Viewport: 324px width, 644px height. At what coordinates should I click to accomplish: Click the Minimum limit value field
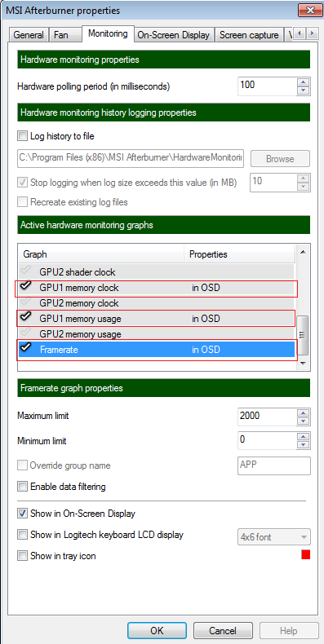coord(266,441)
